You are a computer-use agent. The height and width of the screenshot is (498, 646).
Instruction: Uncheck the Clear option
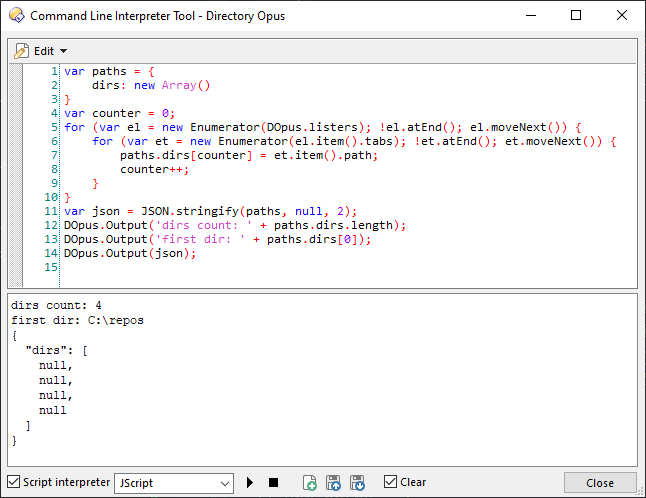(x=390, y=482)
